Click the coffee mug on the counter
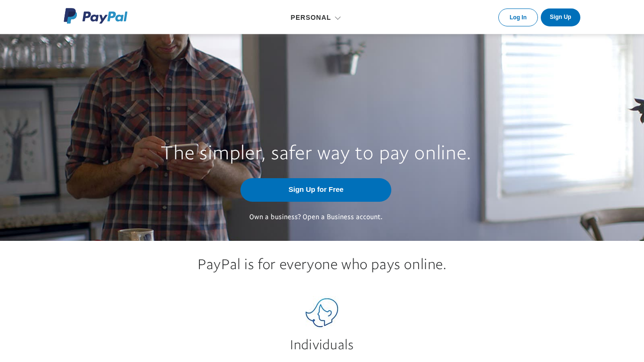Viewport: 644px width, 362px height. coord(136,234)
